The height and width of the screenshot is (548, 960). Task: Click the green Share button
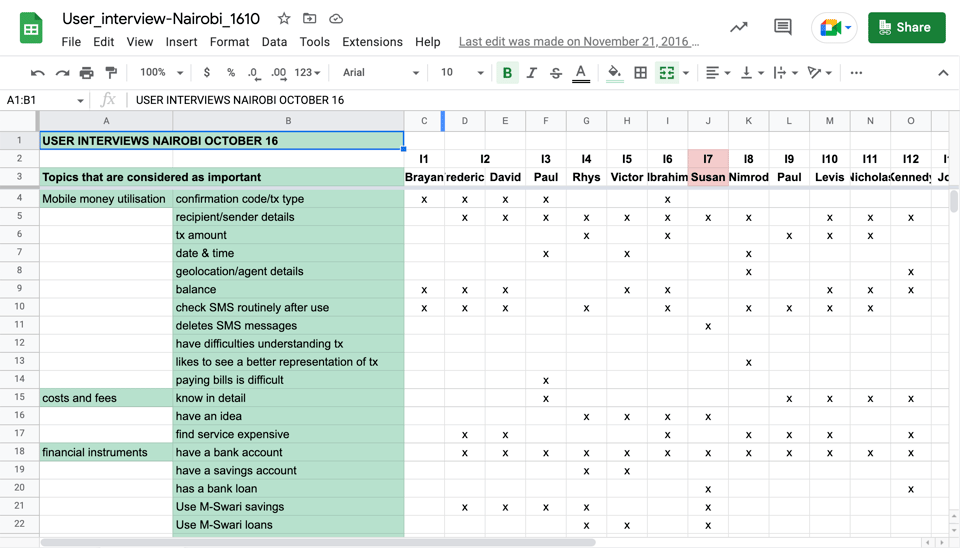(x=906, y=28)
